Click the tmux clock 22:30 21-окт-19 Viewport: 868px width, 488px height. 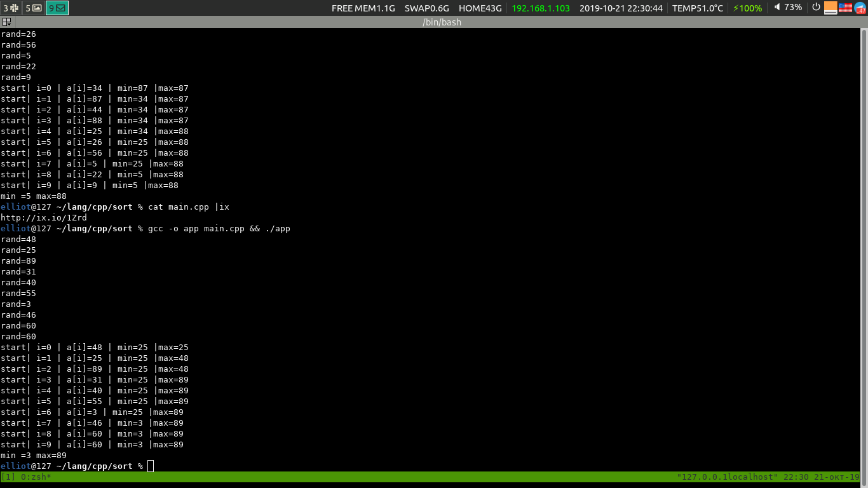(x=823, y=477)
